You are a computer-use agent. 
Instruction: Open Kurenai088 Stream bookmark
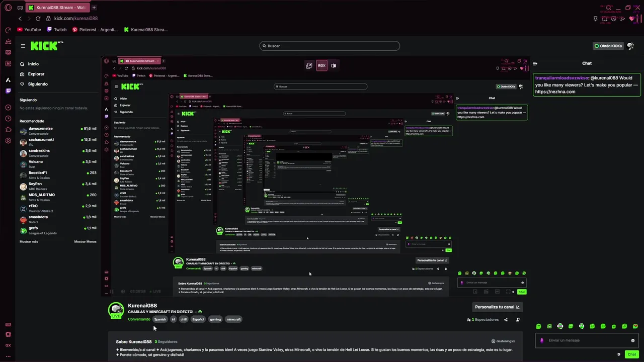pos(146,30)
